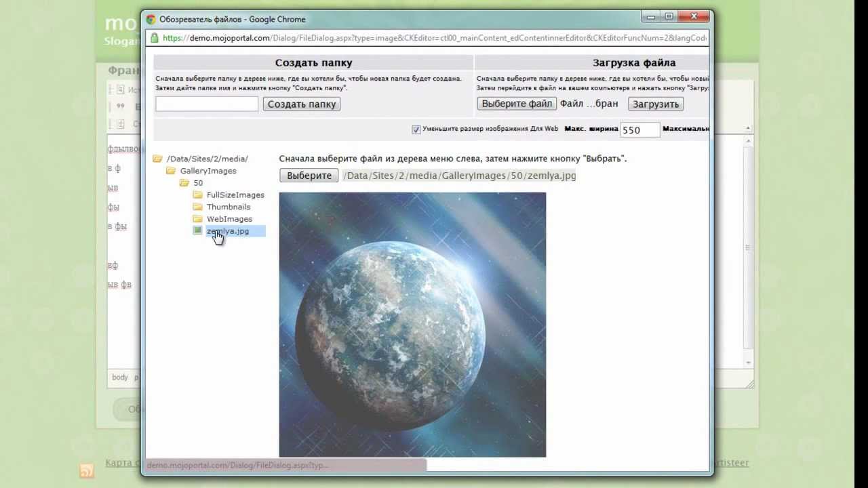Open the Thumbnails folder
The height and width of the screenshot is (488, 868).
coord(229,207)
